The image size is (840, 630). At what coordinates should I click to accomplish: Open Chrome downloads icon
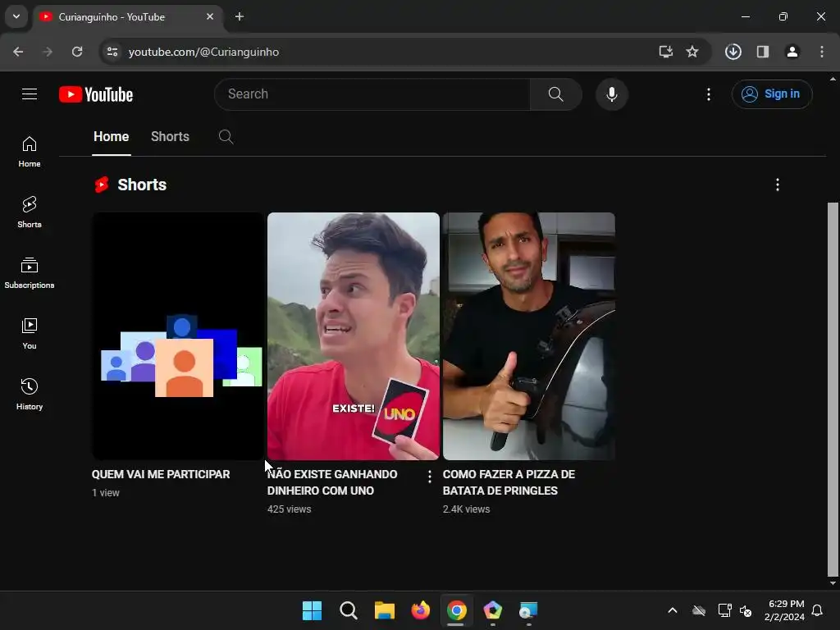pos(733,52)
